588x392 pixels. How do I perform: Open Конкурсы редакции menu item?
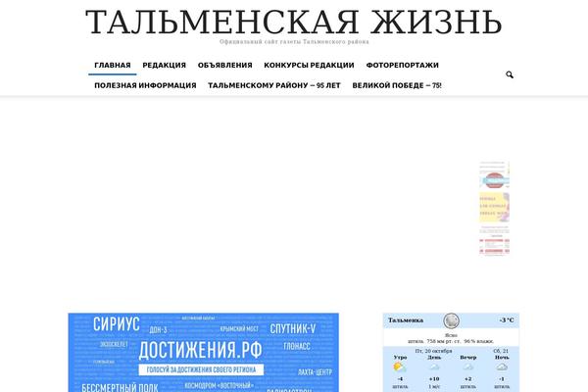tap(309, 66)
